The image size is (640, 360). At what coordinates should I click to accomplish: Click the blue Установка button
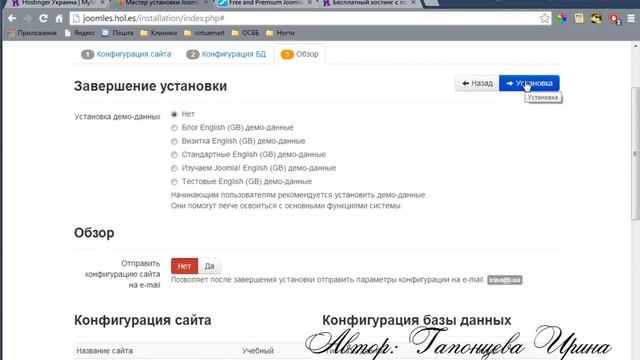[529, 83]
